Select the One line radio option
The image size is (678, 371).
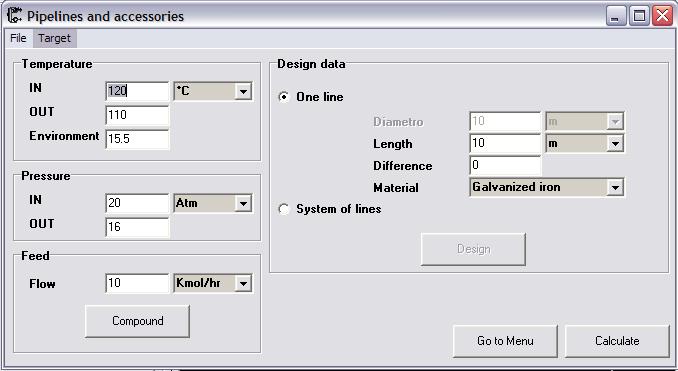point(284,97)
